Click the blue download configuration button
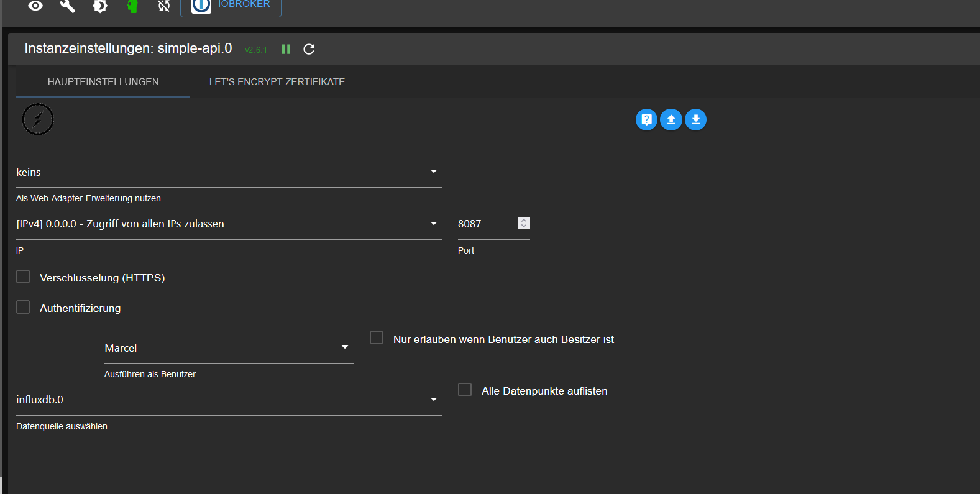 pyautogui.click(x=696, y=119)
